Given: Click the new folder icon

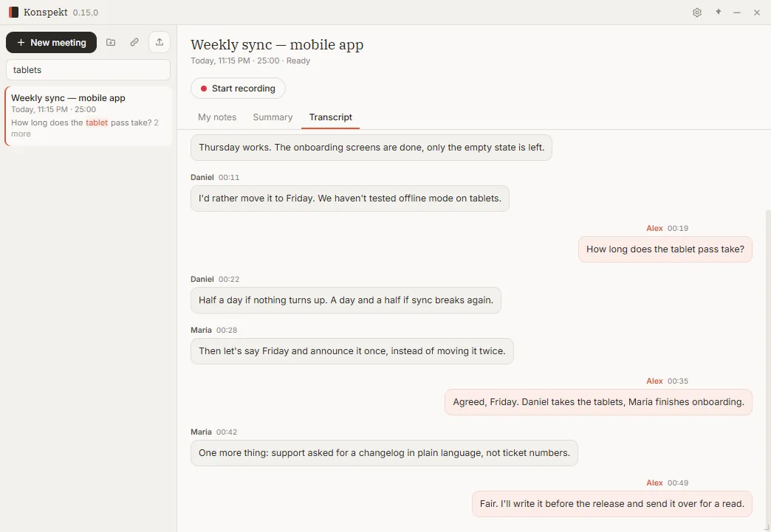Looking at the screenshot, I should (111, 42).
